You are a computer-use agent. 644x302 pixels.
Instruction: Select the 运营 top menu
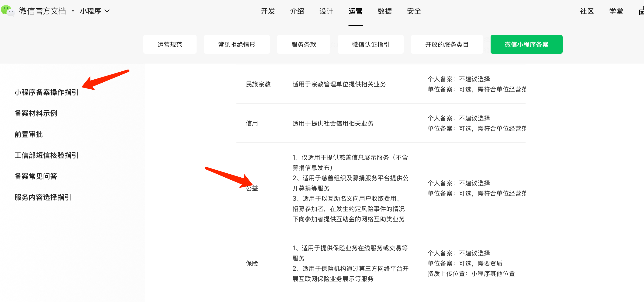[x=356, y=11]
